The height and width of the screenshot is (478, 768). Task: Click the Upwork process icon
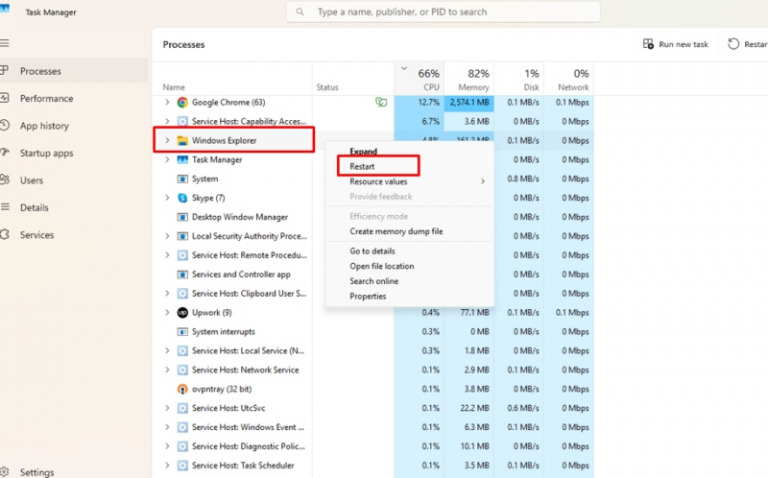(182, 312)
